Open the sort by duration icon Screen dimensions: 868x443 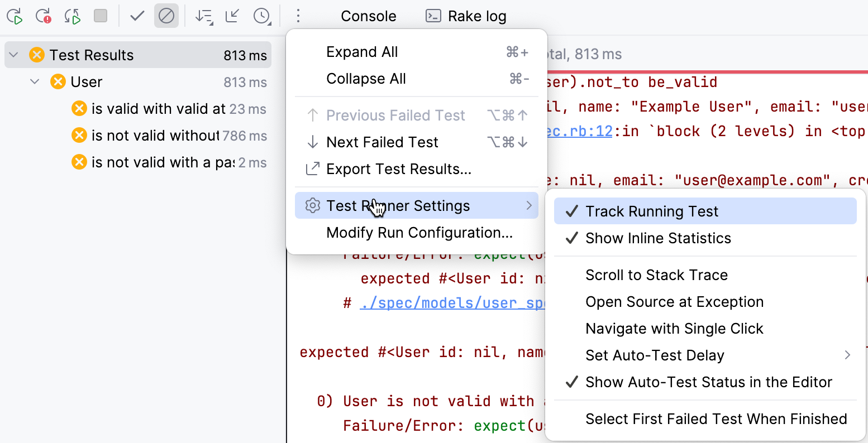[204, 16]
